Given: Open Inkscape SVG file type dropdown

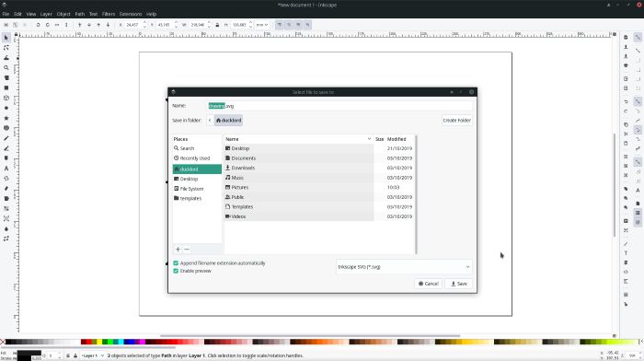Looking at the screenshot, I should tap(404, 267).
